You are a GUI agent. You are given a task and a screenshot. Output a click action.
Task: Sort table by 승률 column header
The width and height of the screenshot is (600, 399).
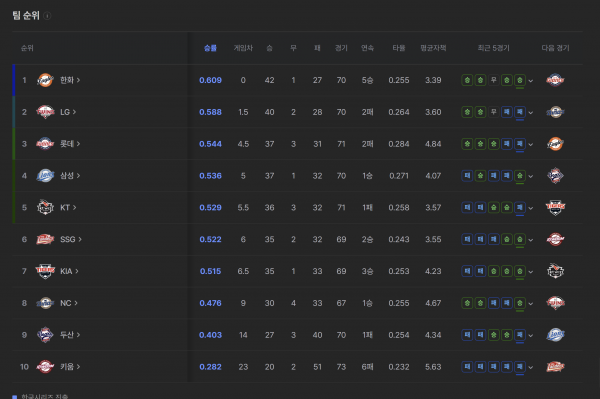point(210,48)
